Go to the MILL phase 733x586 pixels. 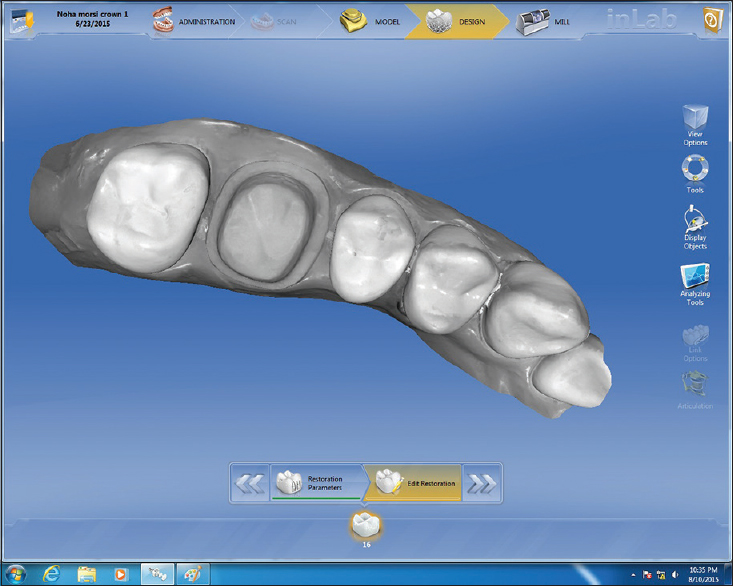point(545,21)
